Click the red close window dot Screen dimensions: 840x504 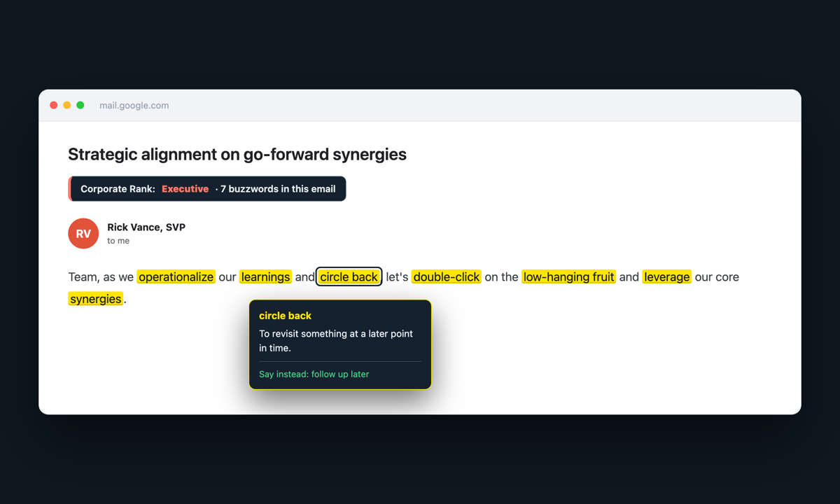tap(54, 105)
